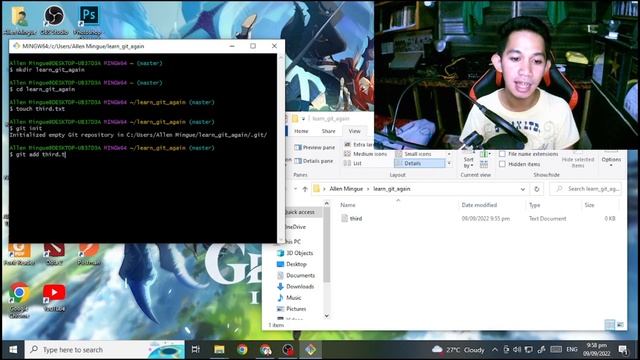Enable Hidden items checkbox

[x=502, y=164]
